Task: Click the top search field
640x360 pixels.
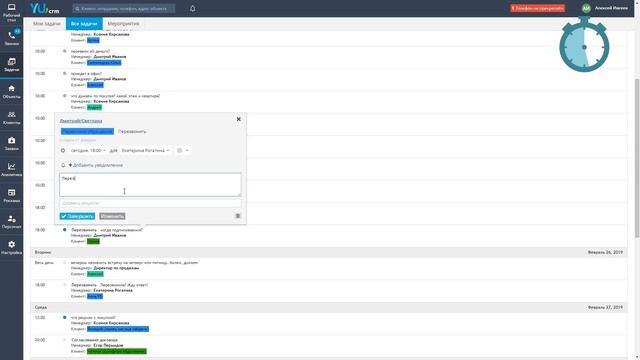Action: [x=124, y=9]
